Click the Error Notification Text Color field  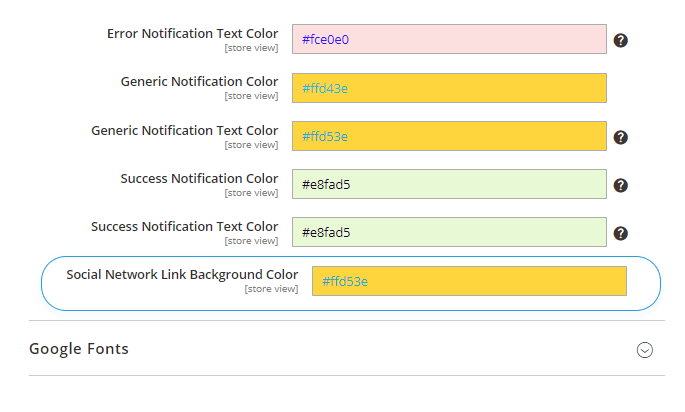click(x=449, y=40)
